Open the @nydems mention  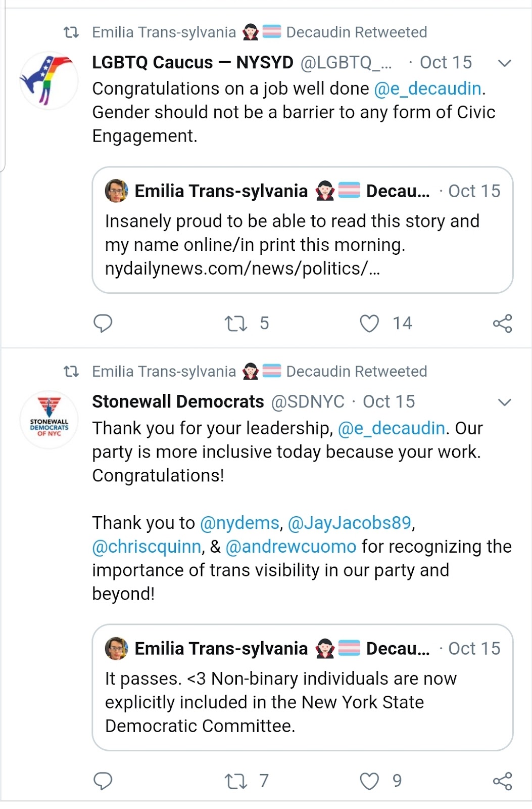(x=240, y=523)
